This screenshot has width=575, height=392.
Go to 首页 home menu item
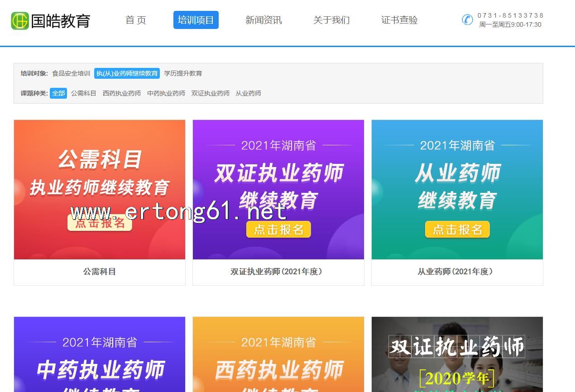click(x=136, y=20)
